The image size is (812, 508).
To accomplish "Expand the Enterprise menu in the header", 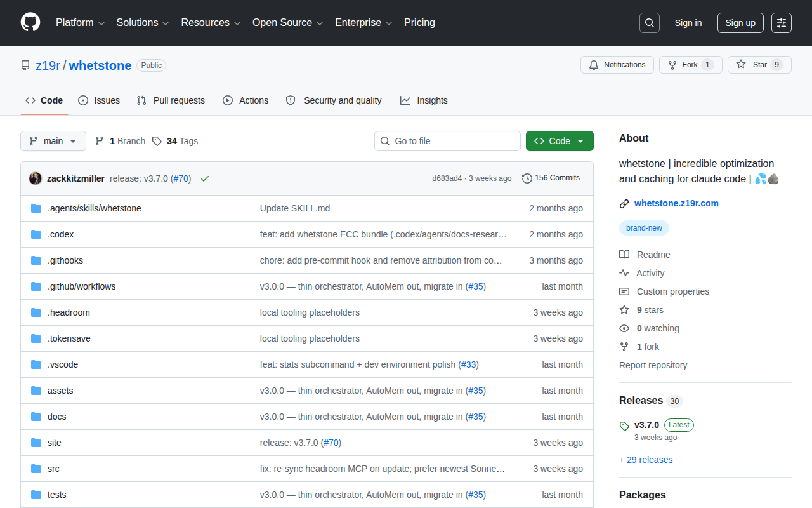I will click(x=363, y=23).
